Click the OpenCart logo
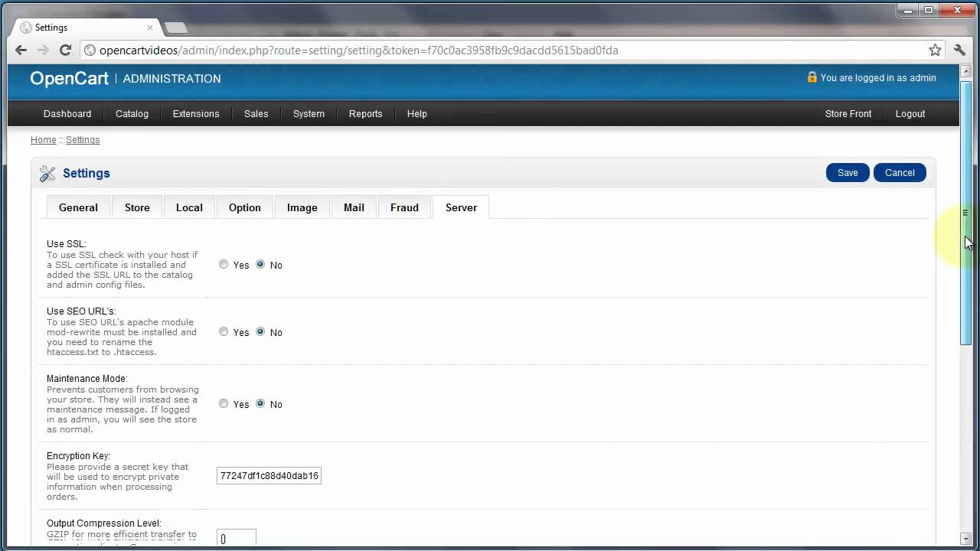Image resolution: width=980 pixels, height=551 pixels. tap(69, 78)
